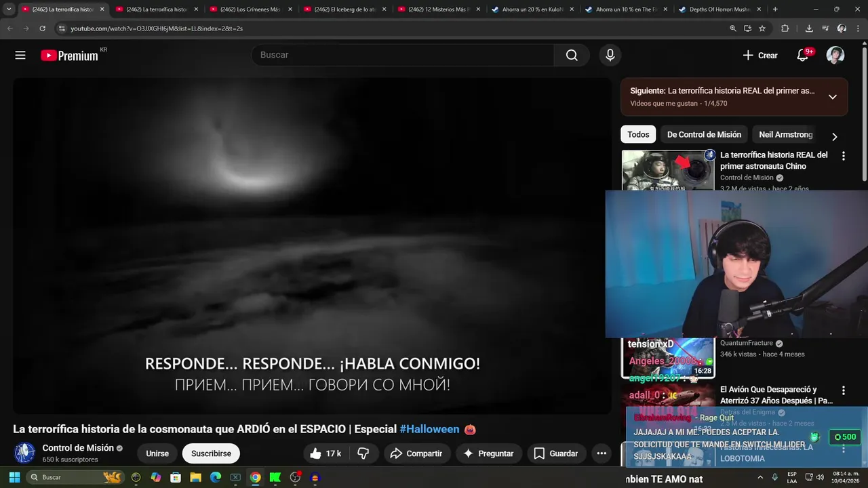868x488 pixels.
Task: Close the Ahorra un 10 % tab
Action: (x=665, y=9)
